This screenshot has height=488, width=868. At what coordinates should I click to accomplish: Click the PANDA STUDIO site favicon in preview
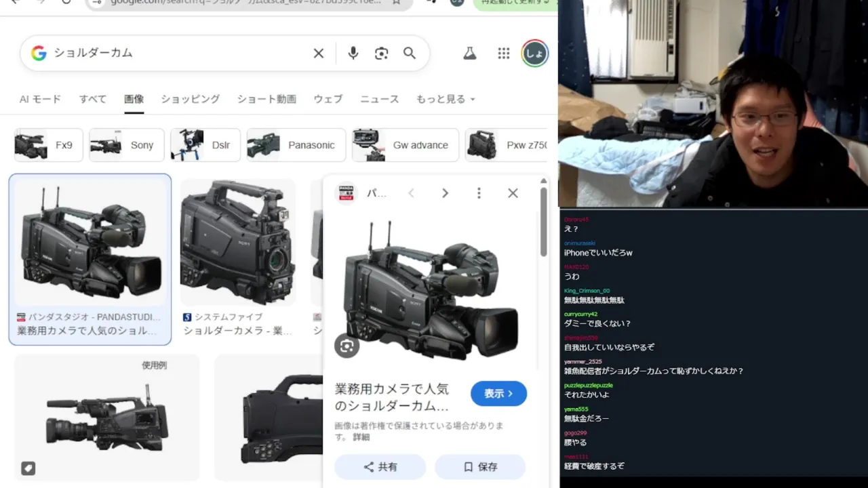click(x=347, y=193)
